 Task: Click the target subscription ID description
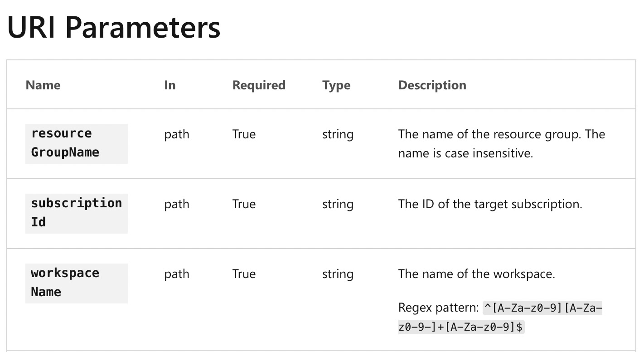click(x=490, y=204)
